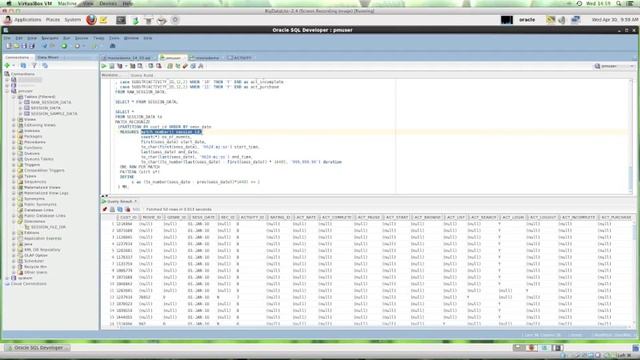Click the highlighted match_number() text in editor
The height and width of the screenshot is (360, 640).
(171, 132)
